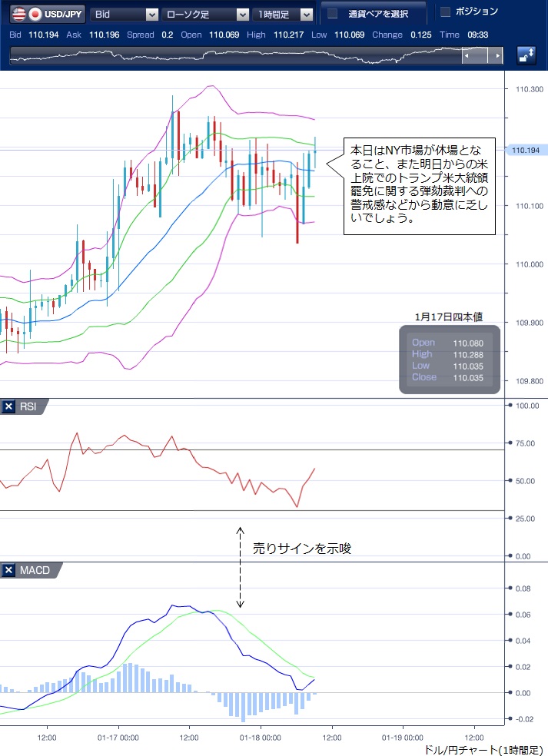Viewport: 548px width, 756px height.
Task: Click the 110.194 current price marker
Action: 526,151
